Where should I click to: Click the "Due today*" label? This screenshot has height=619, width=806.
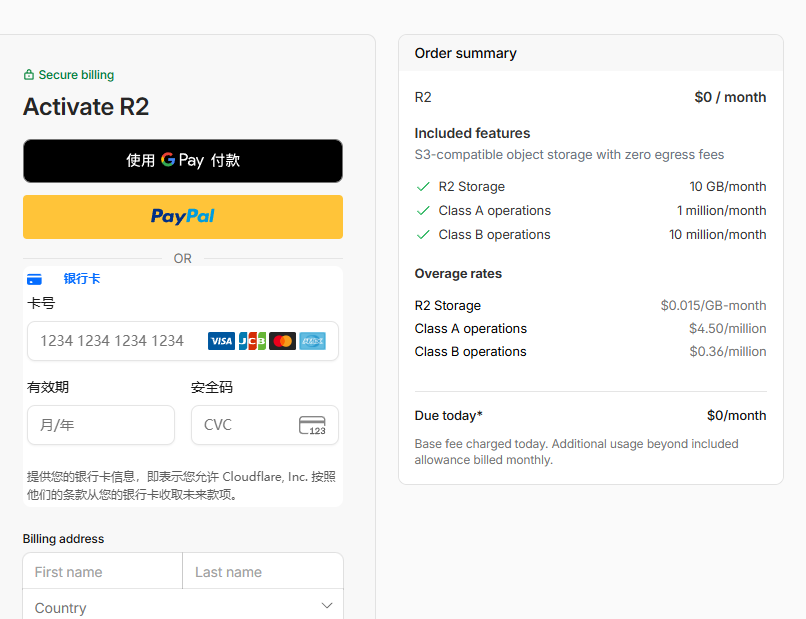coord(449,415)
